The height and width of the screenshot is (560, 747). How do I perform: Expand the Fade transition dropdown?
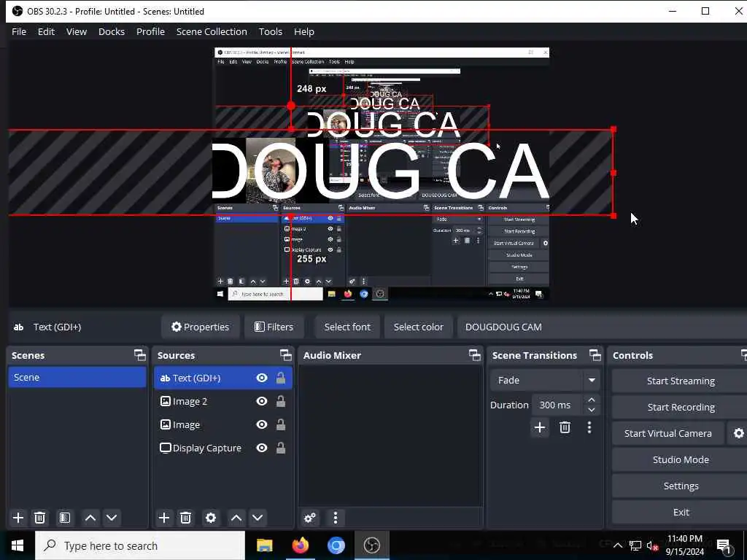coord(592,380)
